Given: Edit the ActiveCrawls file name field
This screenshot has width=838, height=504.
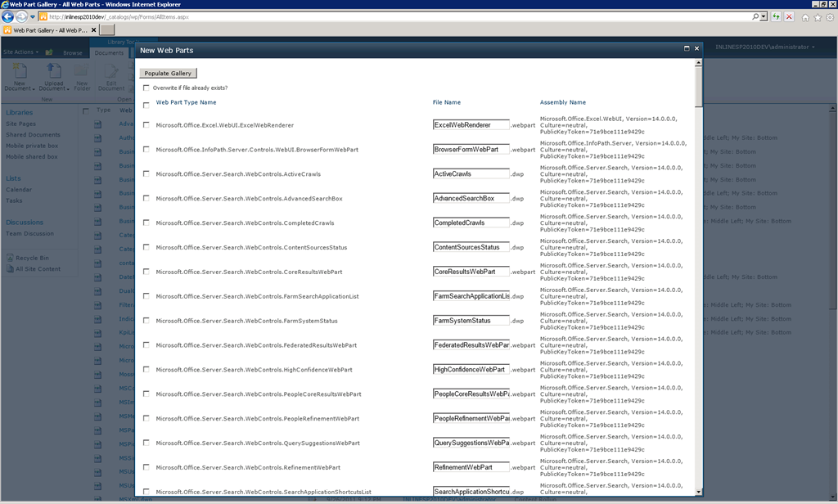Looking at the screenshot, I should pos(471,173).
